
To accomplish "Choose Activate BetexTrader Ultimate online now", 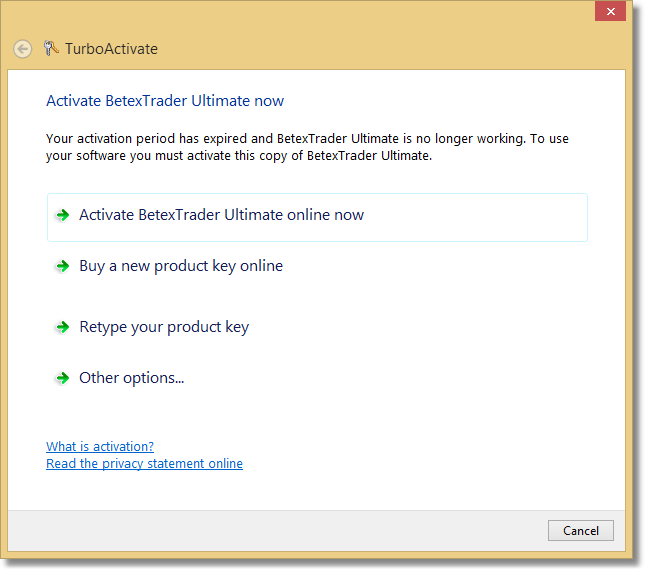I will (221, 215).
